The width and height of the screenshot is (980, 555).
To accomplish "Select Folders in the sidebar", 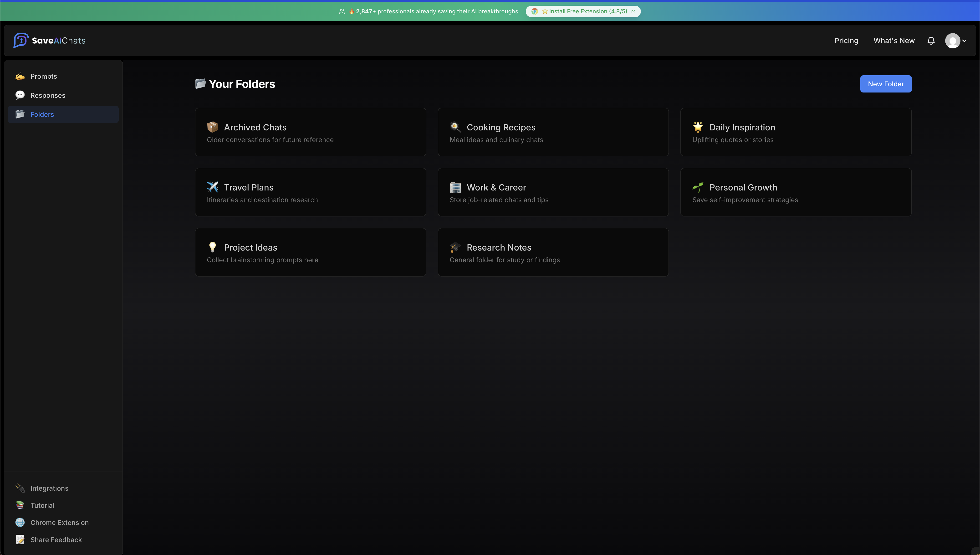I will [63, 114].
